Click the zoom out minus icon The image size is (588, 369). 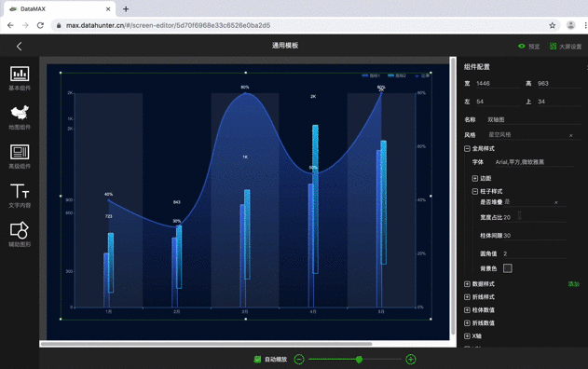(x=299, y=360)
